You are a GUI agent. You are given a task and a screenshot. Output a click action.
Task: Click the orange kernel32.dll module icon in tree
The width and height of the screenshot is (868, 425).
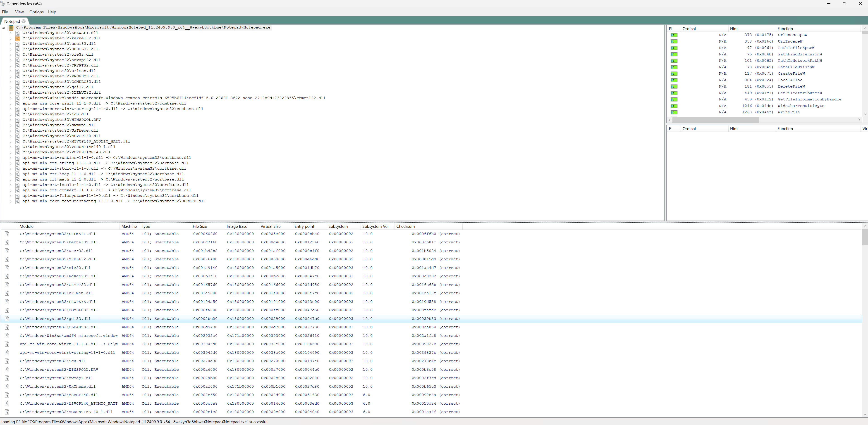pyautogui.click(x=17, y=38)
